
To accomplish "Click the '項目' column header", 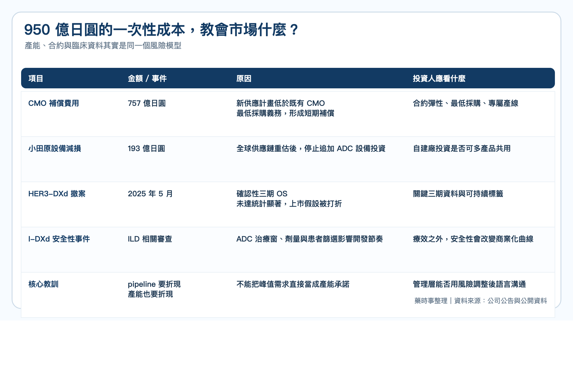I will point(36,78).
